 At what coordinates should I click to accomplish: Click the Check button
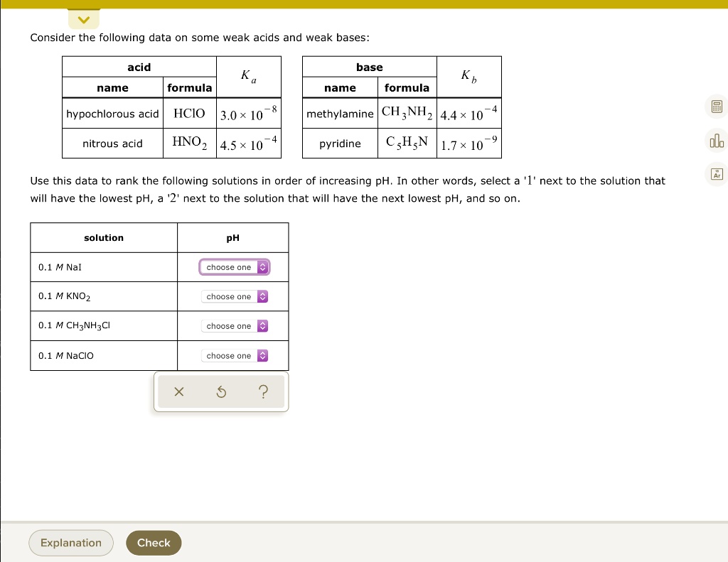tap(154, 542)
